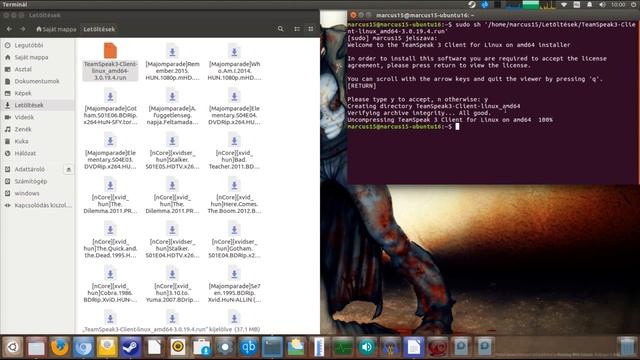Screen dimensions: 640x360
Task: Select the Stalker.S01E05.HDTV file
Action: pos(172,151)
